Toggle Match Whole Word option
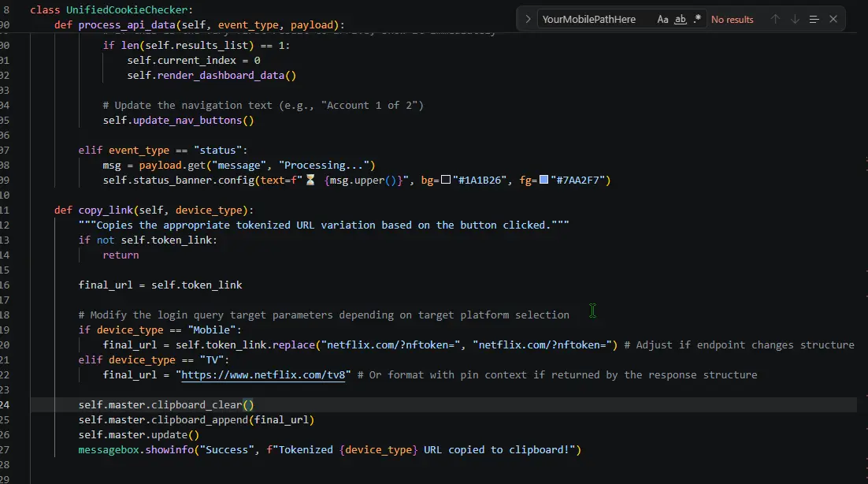 coord(681,20)
